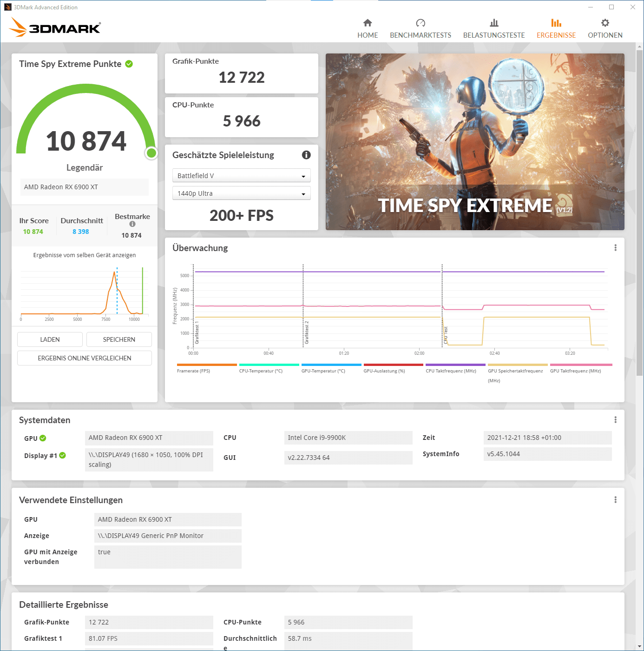Click the Bestmarke value 10 874
This screenshot has width=644, height=651.
pos(131,235)
